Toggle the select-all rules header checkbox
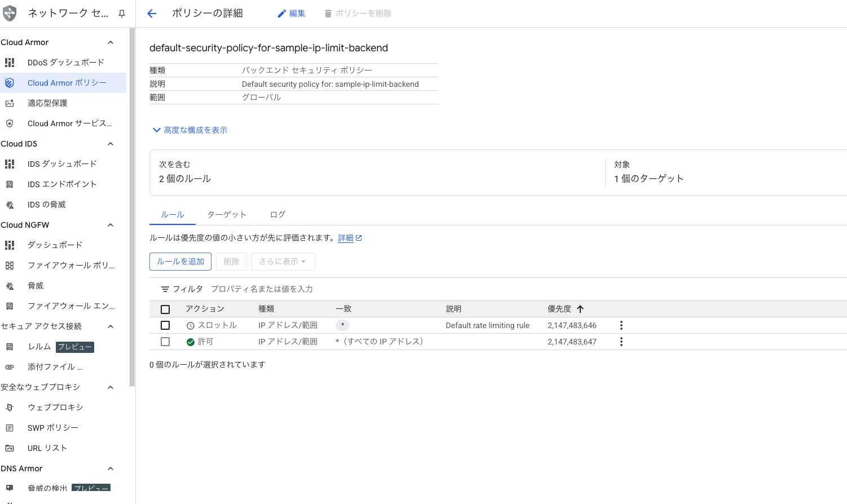Screen dimensions: 847x504 (165, 310)
